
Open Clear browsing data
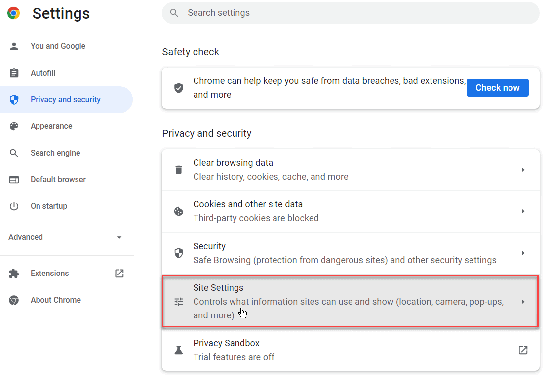[x=351, y=170]
